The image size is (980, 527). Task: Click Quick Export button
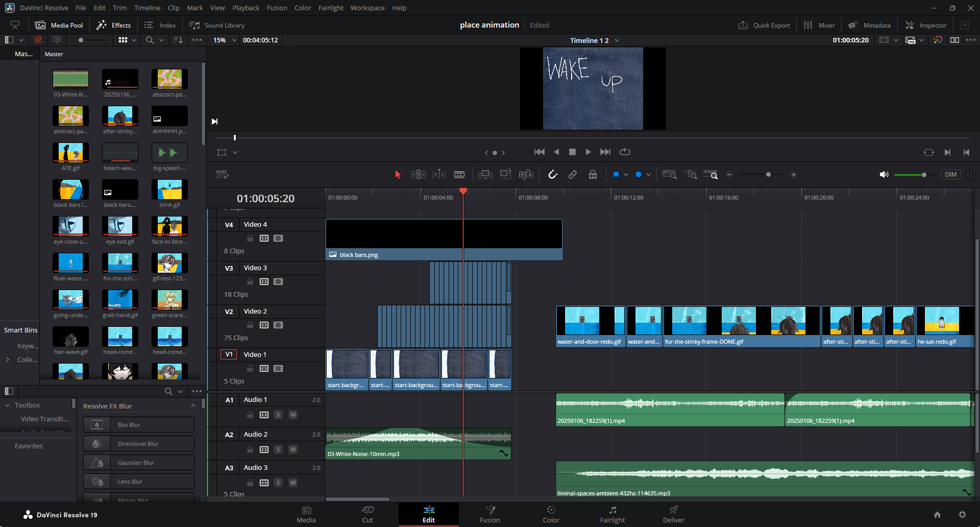click(764, 25)
